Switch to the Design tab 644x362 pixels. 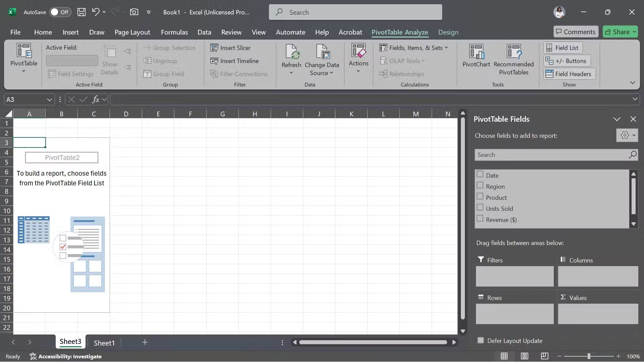tap(448, 32)
